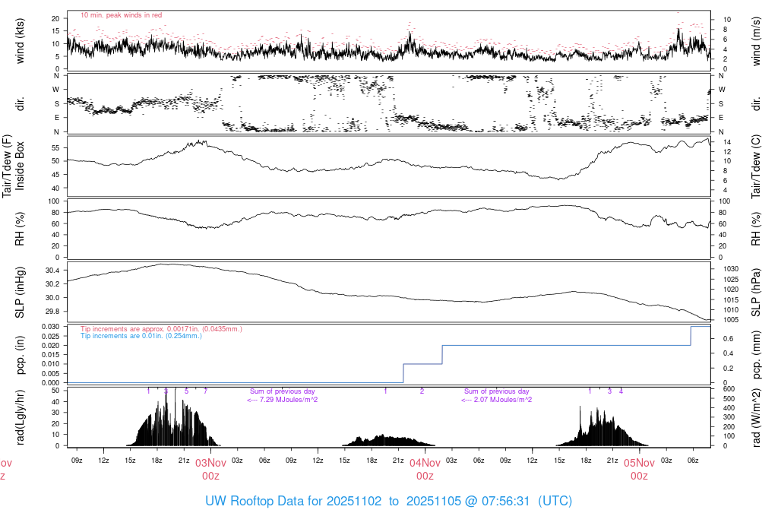Click the red tip increments 0.00171in. note
Screen dimensions: 778x532
click(161, 329)
